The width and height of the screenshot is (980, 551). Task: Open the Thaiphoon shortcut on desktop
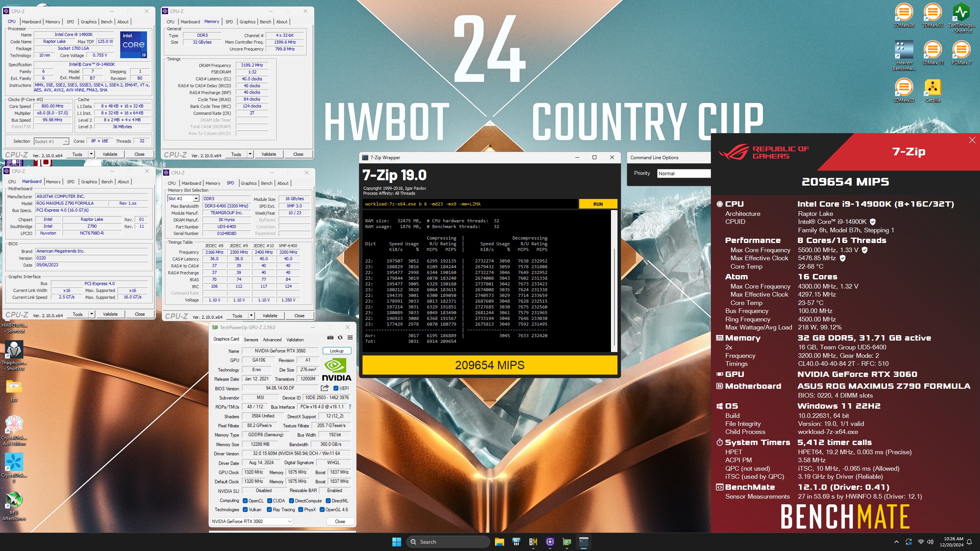click(14, 355)
